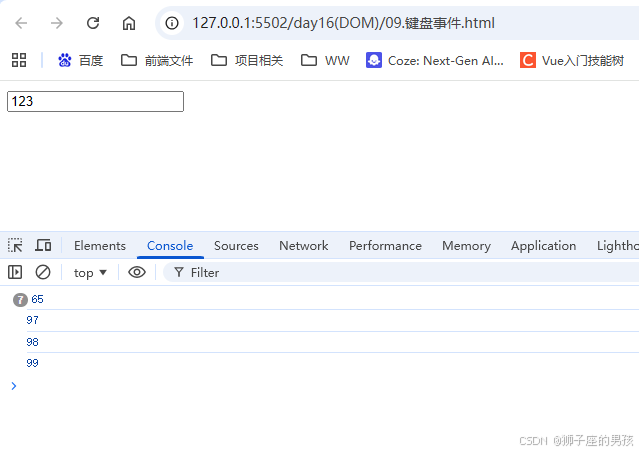
Task: Open the Coze: Next-Gen AI bookmark
Action: pyautogui.click(x=435, y=61)
